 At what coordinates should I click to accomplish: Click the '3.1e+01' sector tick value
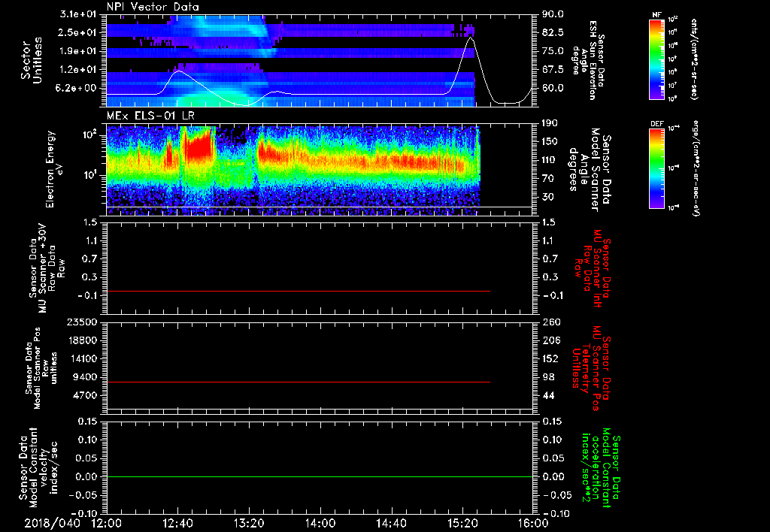pos(77,14)
